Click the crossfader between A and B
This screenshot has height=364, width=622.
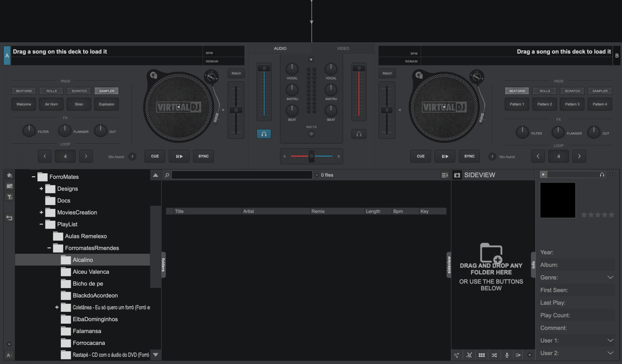(x=312, y=156)
